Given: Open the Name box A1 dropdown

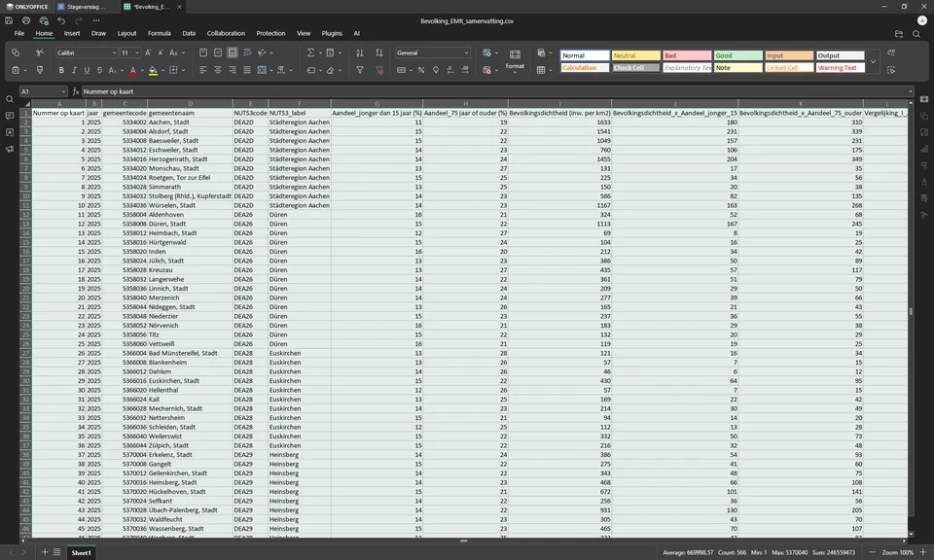Looking at the screenshot, I should click(x=63, y=91).
